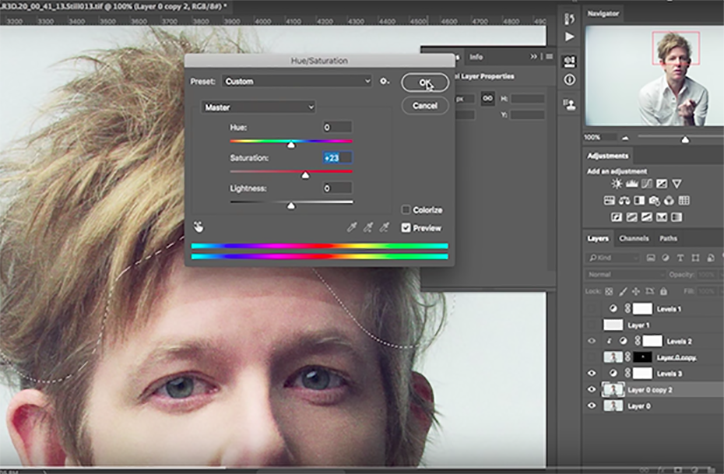Lock all with padlock icon
Image resolution: width=724 pixels, height=474 pixels.
click(x=664, y=291)
